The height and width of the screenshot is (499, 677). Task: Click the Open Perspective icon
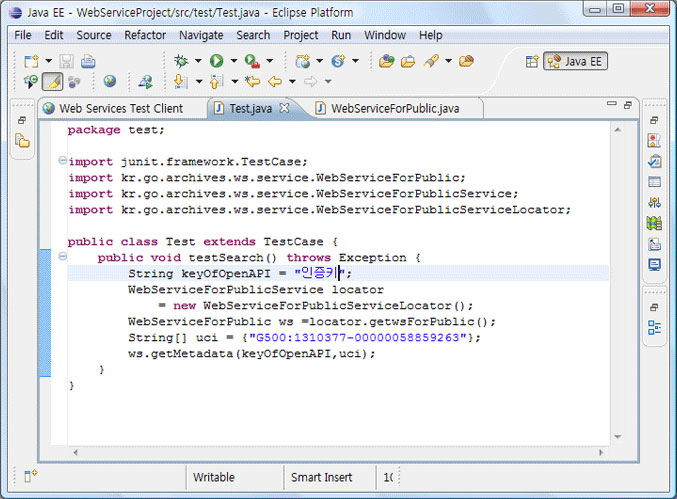[x=532, y=61]
